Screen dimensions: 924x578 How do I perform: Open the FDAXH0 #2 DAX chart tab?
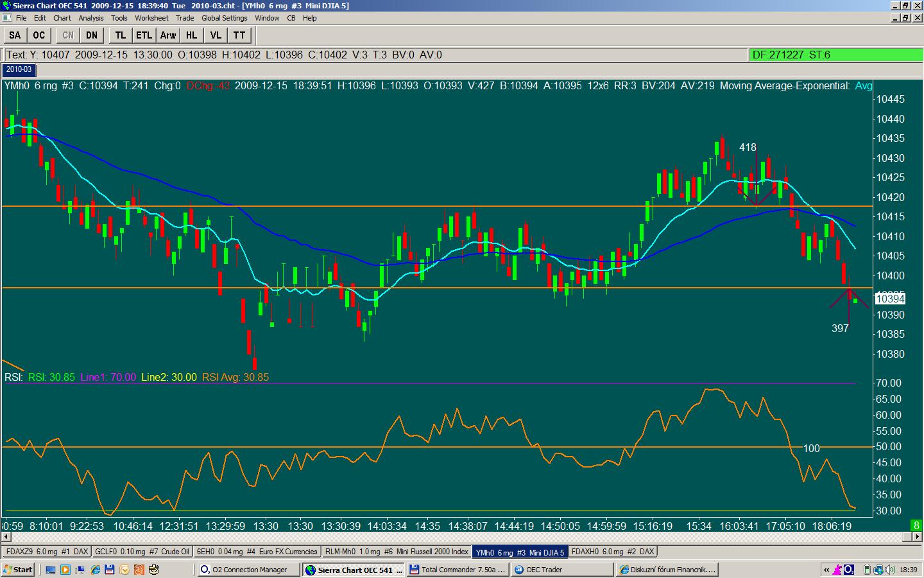(x=612, y=552)
